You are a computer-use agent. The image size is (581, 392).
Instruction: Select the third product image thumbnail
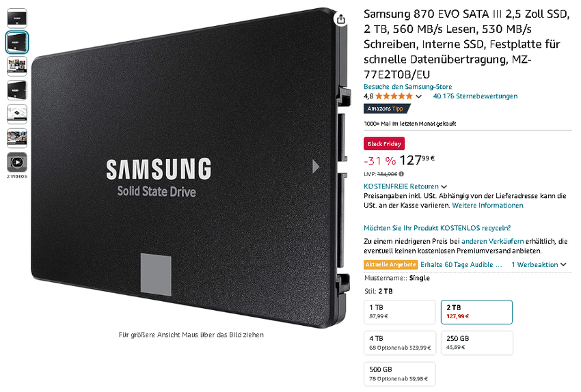[x=17, y=66]
